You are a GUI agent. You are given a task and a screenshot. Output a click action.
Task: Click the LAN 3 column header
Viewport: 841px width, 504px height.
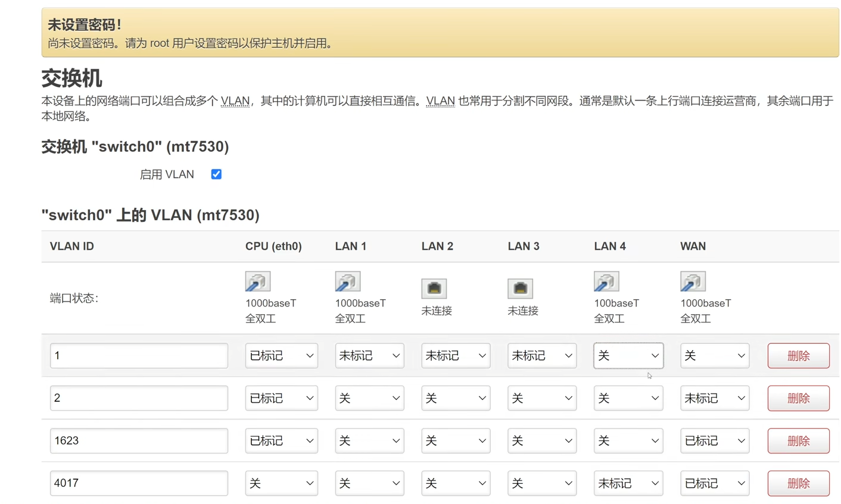524,246
